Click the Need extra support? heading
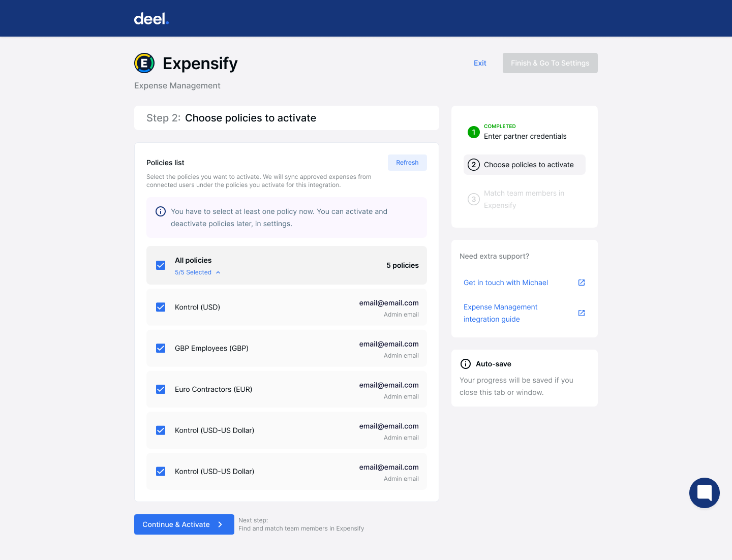Viewport: 732px width, 560px height. coord(494,256)
